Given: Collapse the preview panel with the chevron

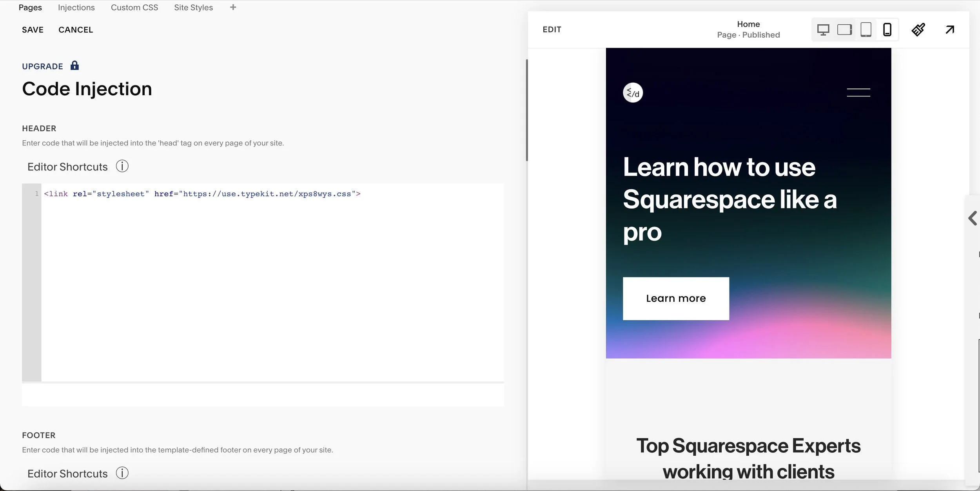Looking at the screenshot, I should click(973, 218).
